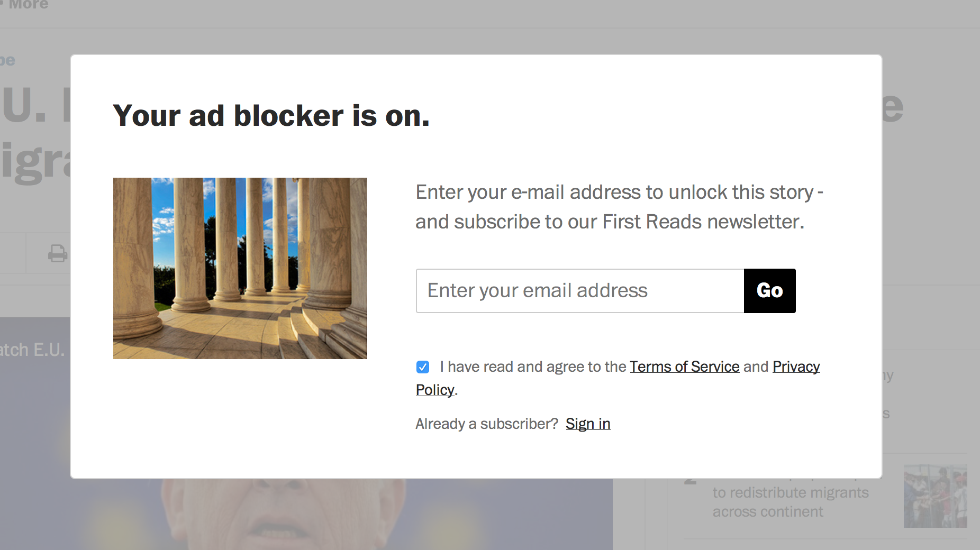Click the dimmed "igra" headline fragment
Image resolution: width=980 pixels, height=550 pixels.
35,162
